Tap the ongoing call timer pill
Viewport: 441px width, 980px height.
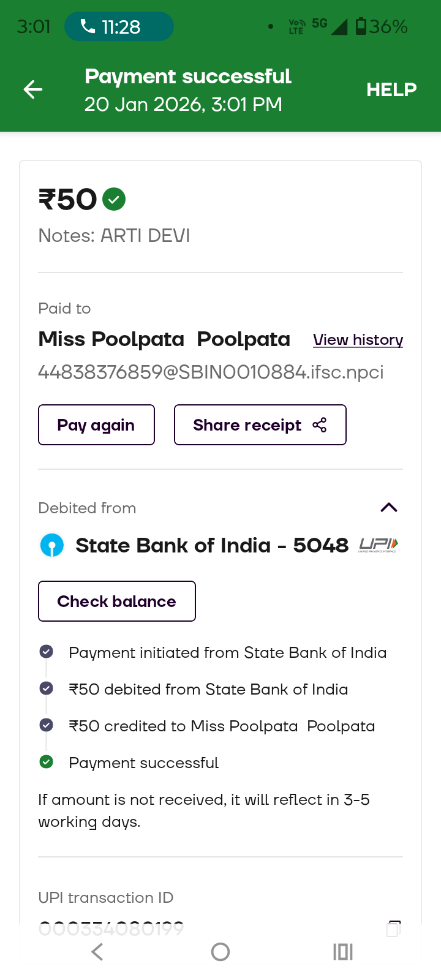pyautogui.click(x=119, y=27)
